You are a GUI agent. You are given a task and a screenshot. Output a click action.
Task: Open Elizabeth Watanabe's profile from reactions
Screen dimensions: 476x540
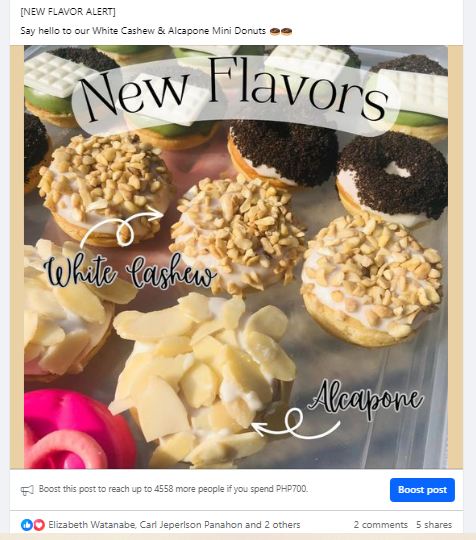(92, 525)
